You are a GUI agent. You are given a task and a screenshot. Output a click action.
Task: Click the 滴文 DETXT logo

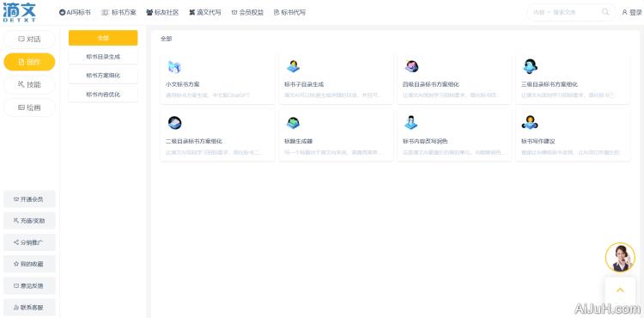coord(19,12)
